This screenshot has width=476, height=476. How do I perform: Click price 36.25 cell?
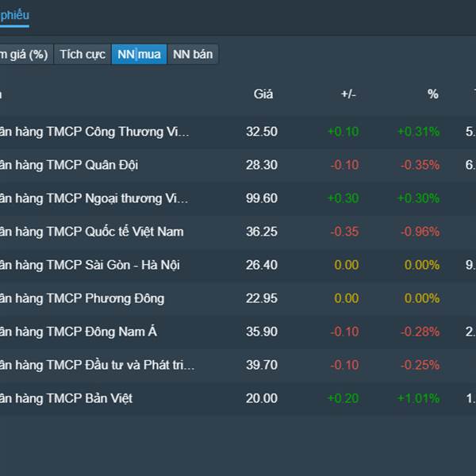click(x=262, y=232)
